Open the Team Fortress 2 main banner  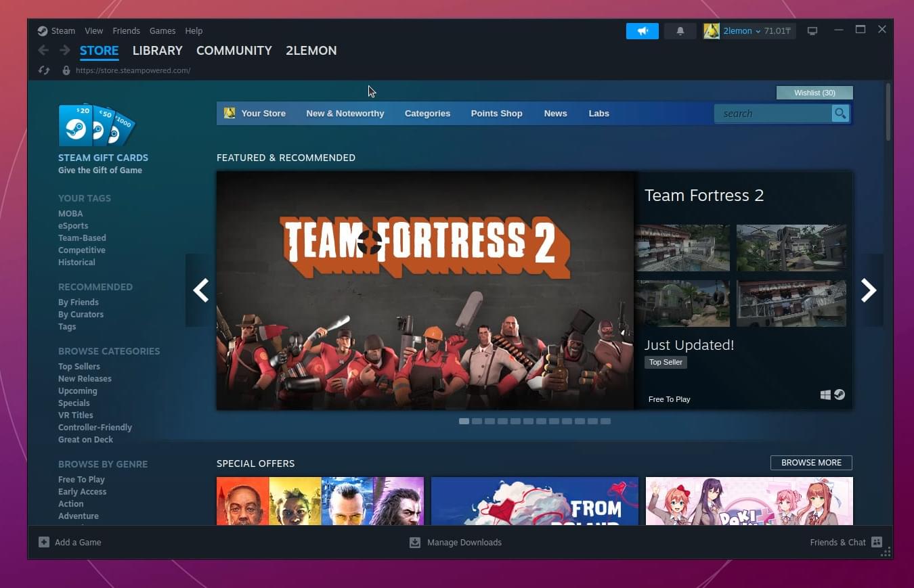(425, 290)
